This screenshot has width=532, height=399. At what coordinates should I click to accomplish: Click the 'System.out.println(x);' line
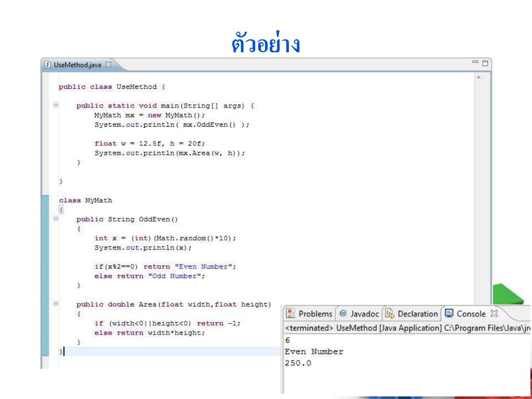[143, 248]
